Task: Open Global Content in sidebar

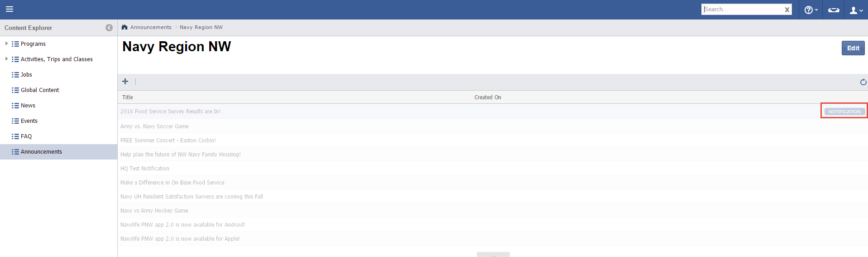Action: [x=40, y=90]
